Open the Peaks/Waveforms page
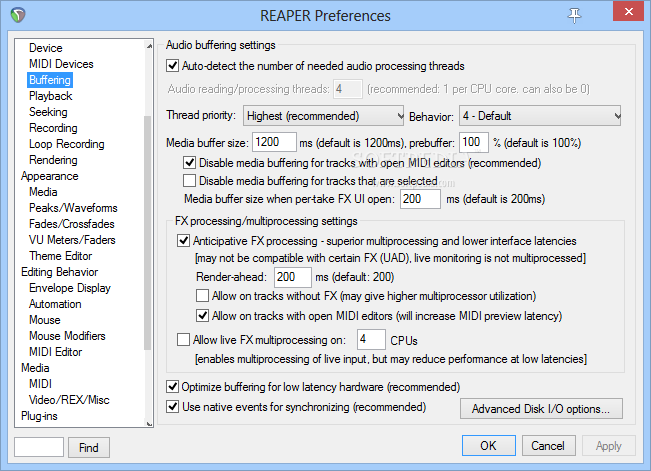The height and width of the screenshot is (471, 651). (x=73, y=208)
